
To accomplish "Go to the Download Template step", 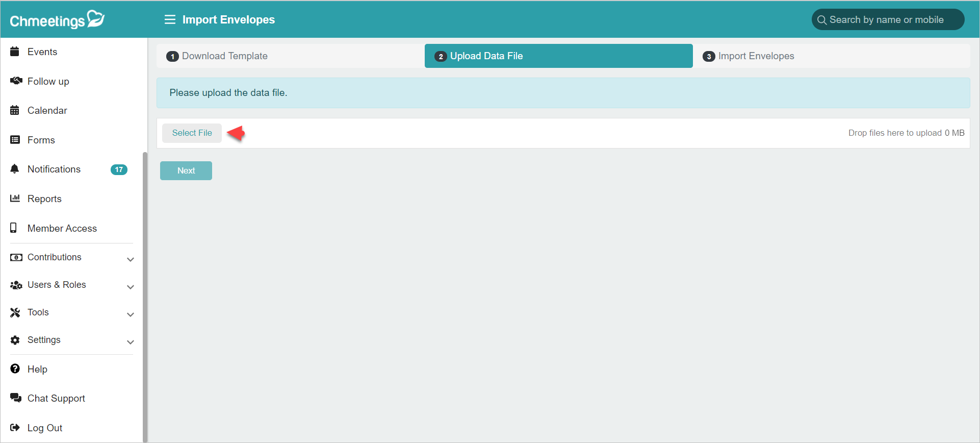I will [290, 56].
